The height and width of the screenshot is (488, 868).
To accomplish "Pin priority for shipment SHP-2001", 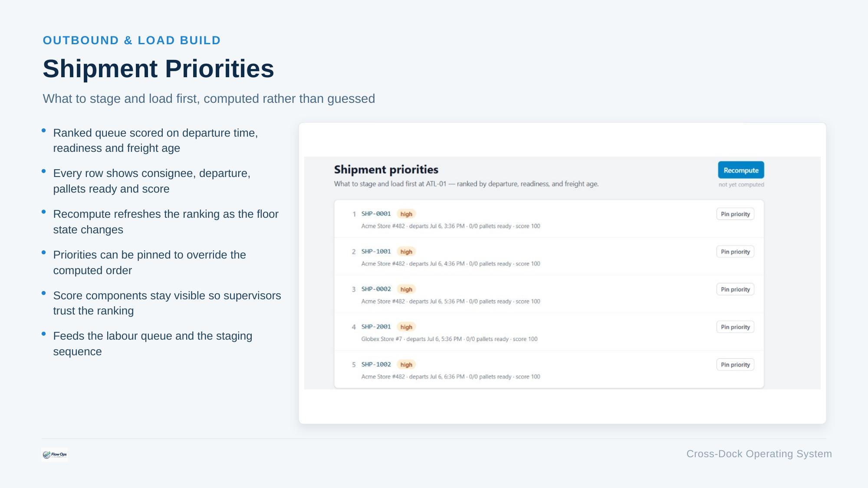I will click(735, 327).
